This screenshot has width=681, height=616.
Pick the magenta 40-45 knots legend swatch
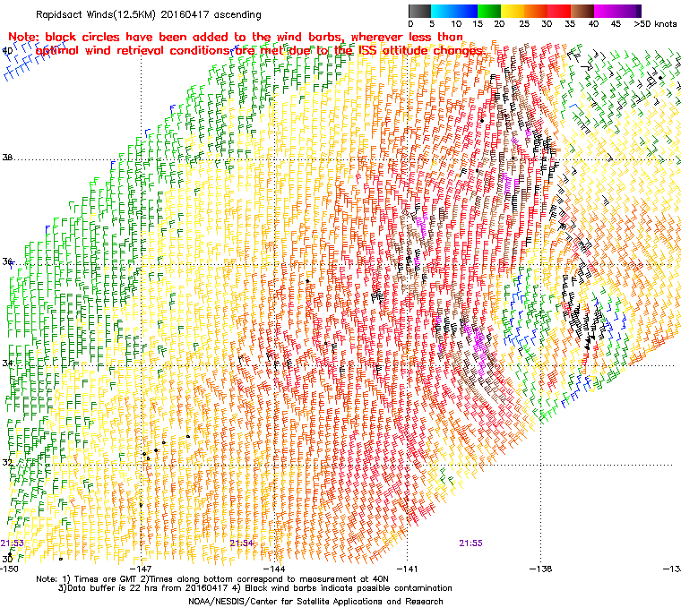click(x=606, y=11)
